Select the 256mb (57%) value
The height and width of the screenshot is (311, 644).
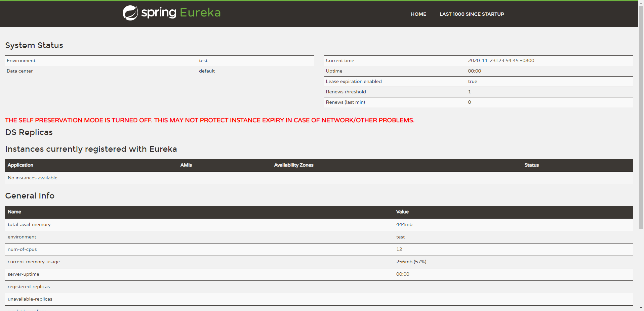[x=411, y=262]
